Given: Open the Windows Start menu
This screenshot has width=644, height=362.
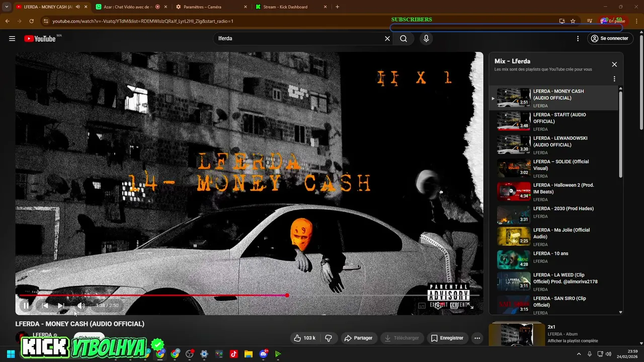Looking at the screenshot, I should (x=11, y=354).
